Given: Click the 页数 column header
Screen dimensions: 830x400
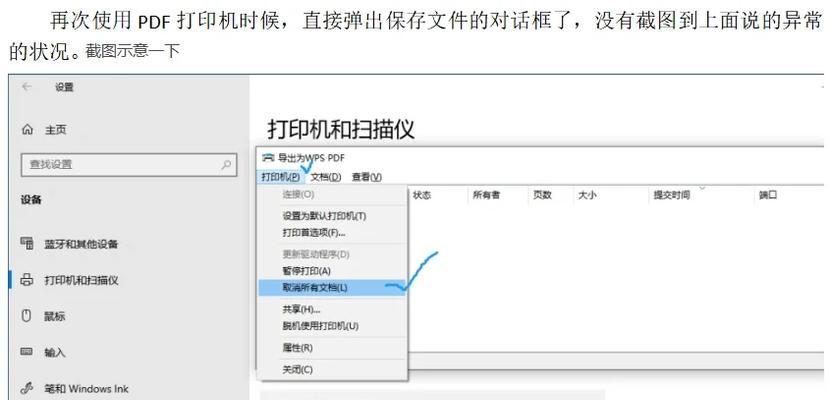Looking at the screenshot, I should 543,195.
